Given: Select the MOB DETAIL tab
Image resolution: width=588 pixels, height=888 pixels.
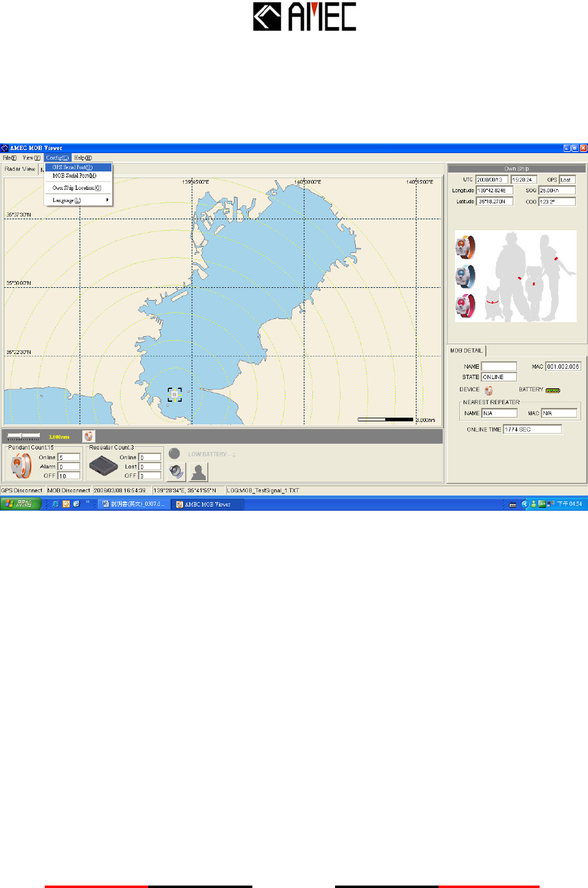Looking at the screenshot, I should 467,351.
